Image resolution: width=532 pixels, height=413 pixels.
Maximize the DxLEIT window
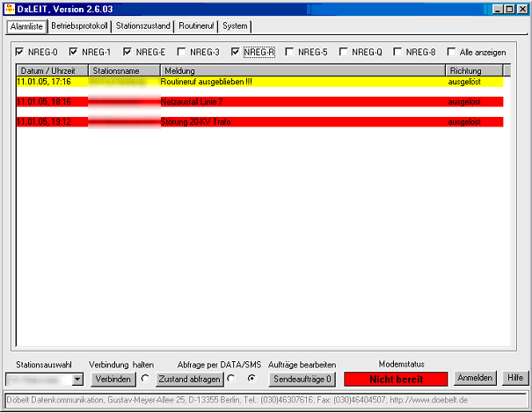pyautogui.click(x=510, y=9)
